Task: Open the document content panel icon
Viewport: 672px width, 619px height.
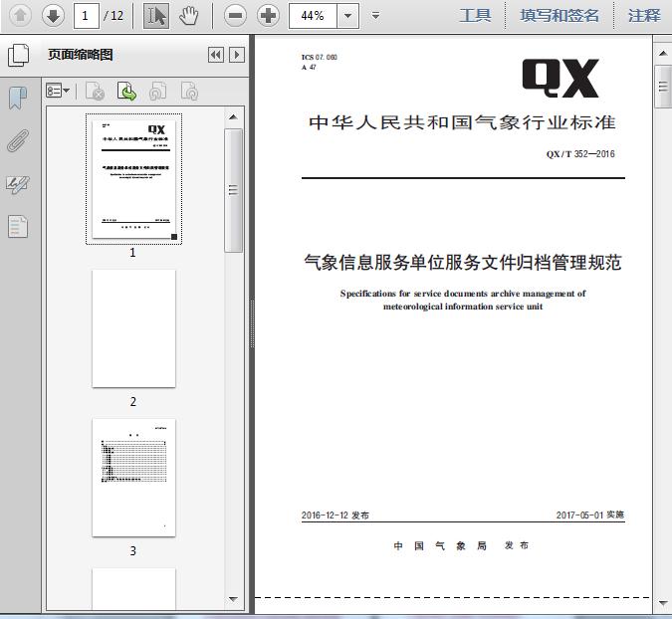Action: [x=18, y=226]
